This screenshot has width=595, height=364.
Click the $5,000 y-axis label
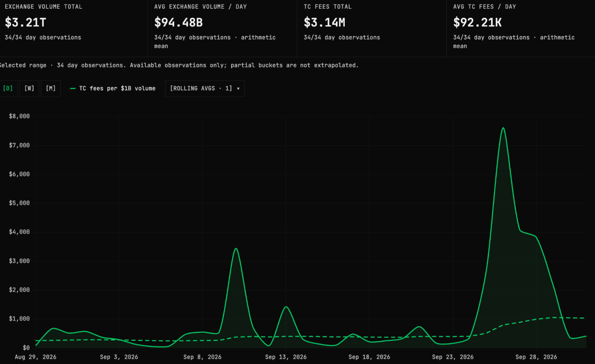(19, 203)
